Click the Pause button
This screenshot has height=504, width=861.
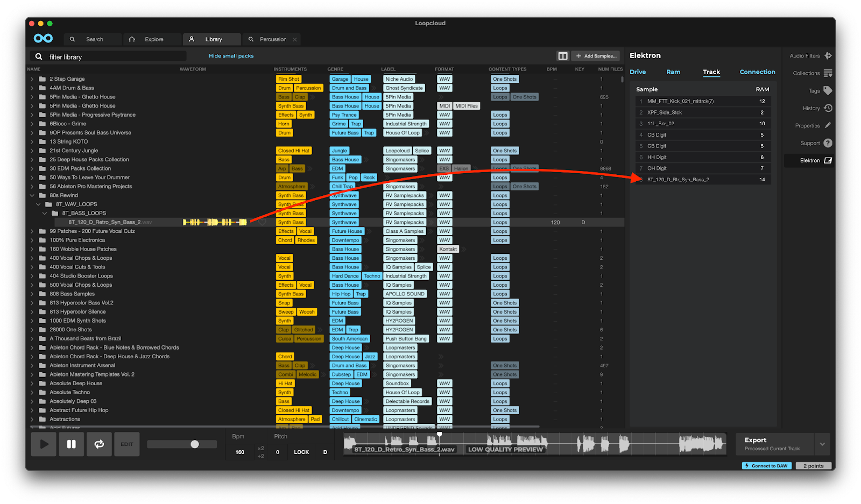coord(71,444)
